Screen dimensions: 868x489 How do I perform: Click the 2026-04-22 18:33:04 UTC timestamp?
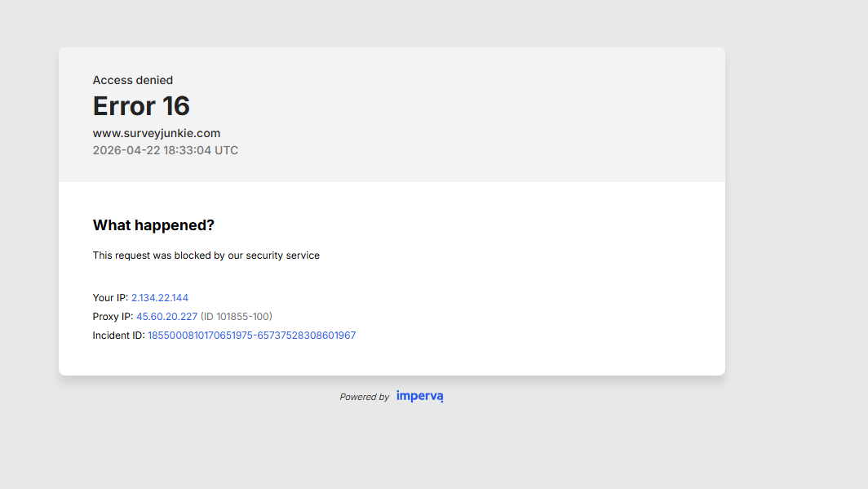pyautogui.click(x=166, y=150)
